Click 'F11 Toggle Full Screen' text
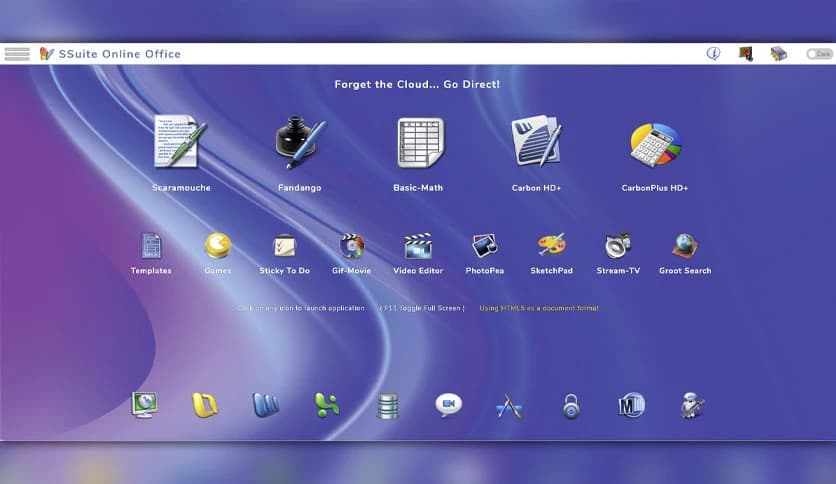The image size is (836, 484). click(422, 308)
